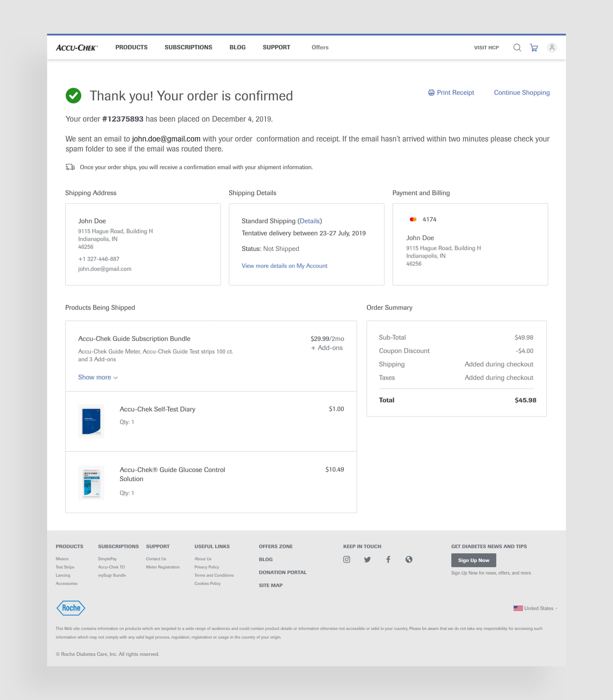Click the Self-Test Diary product thumbnail

91,421
